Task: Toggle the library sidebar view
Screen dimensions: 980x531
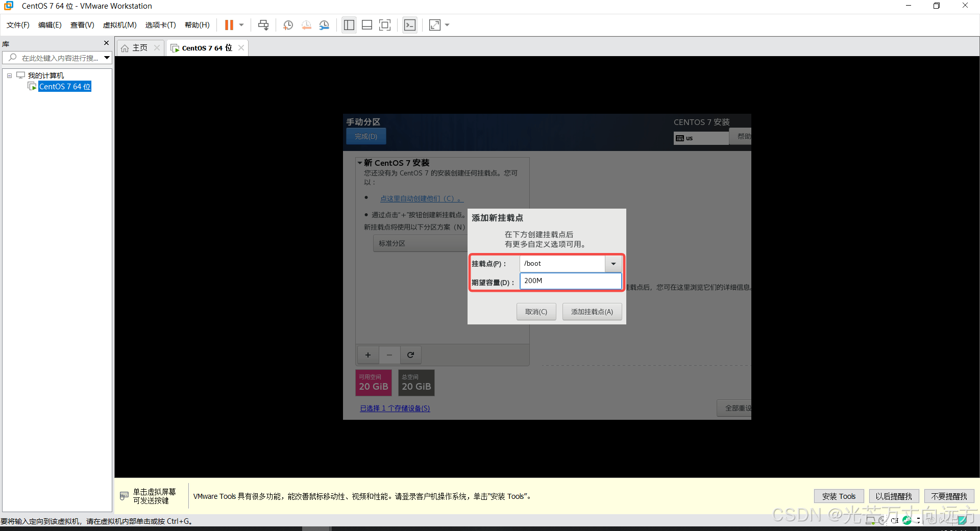Action: click(x=349, y=25)
